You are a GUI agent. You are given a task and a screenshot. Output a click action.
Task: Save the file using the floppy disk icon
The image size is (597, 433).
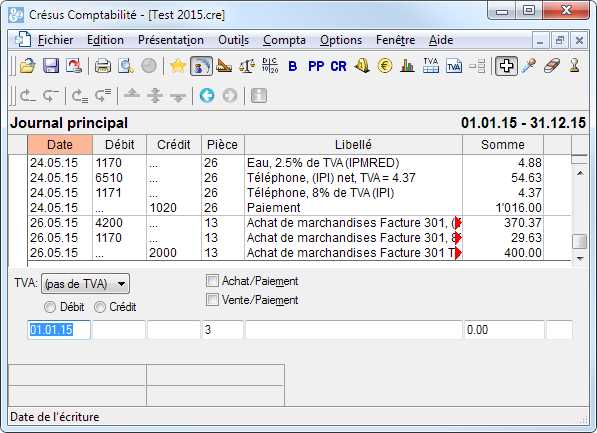pyautogui.click(x=51, y=66)
